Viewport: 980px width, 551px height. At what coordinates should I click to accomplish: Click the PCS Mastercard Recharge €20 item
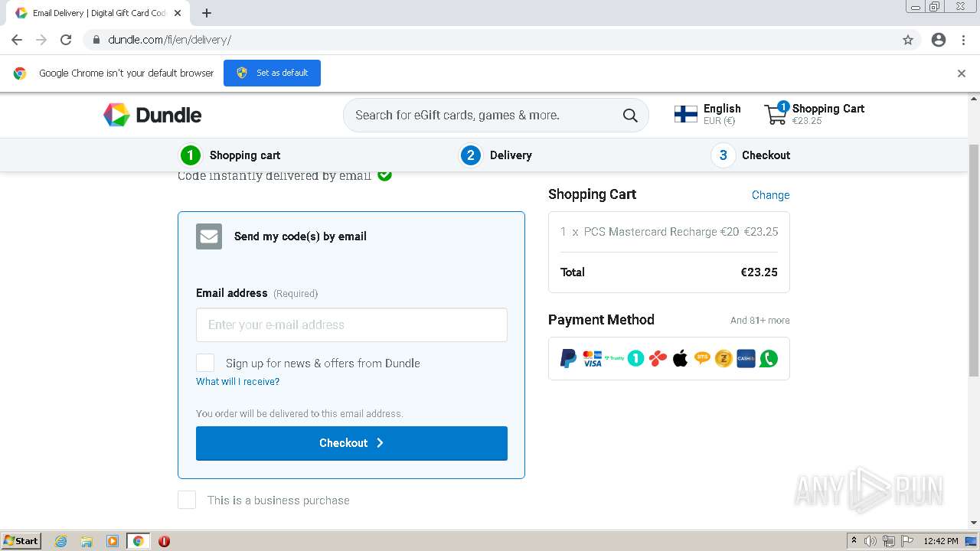coord(669,232)
